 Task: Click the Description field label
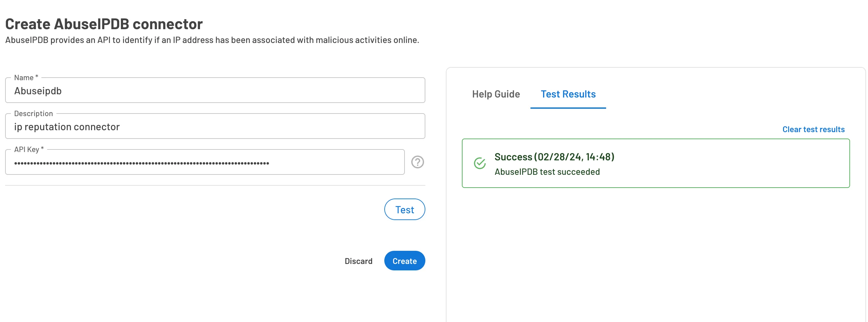coord(33,113)
